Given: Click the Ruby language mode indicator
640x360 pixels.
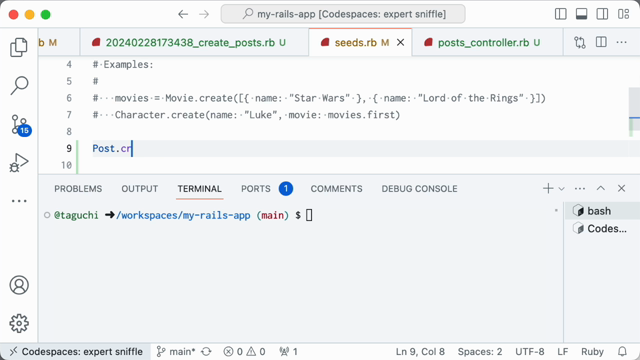Looking at the screenshot, I should 592,352.
